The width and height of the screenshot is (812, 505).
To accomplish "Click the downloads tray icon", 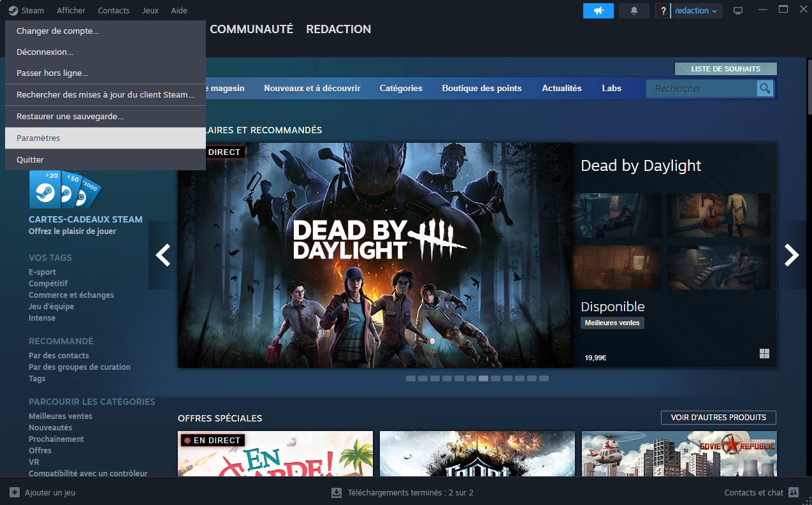I will (337, 492).
